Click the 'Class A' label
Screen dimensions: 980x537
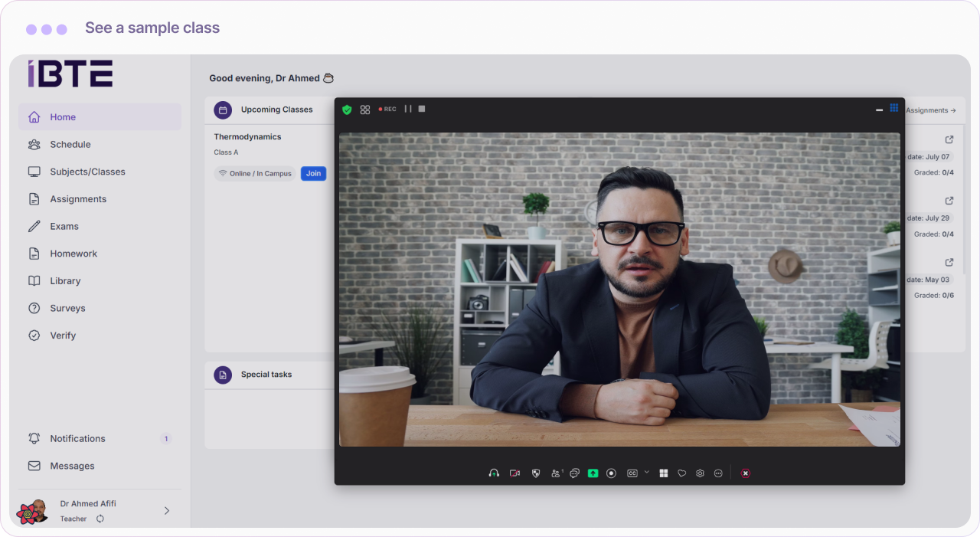tap(226, 152)
